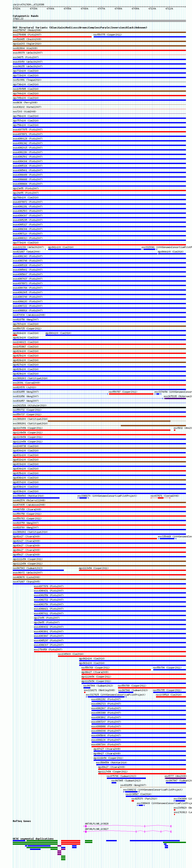Click the black esv2421526 variant bar
The width and height of the screenshot is (192, 868).
tap(99, 408)
